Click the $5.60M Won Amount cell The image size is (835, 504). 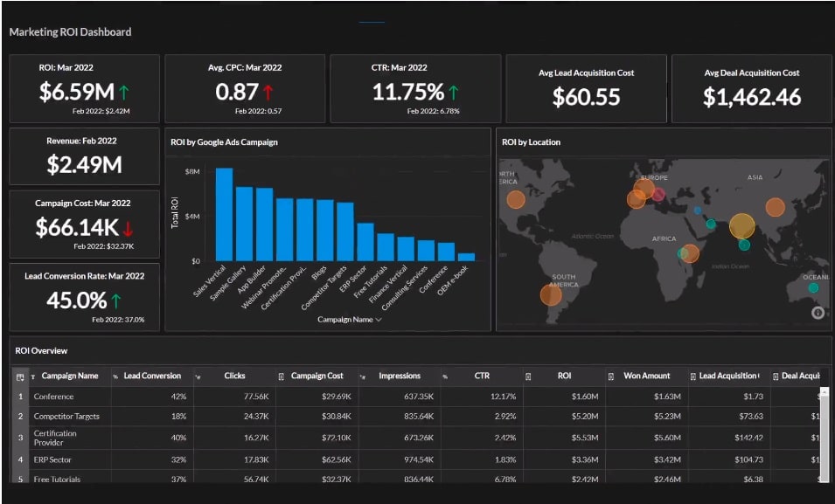click(667, 438)
